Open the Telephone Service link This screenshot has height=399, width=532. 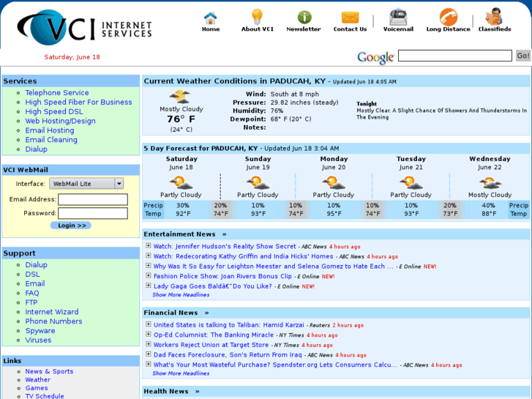(57, 93)
